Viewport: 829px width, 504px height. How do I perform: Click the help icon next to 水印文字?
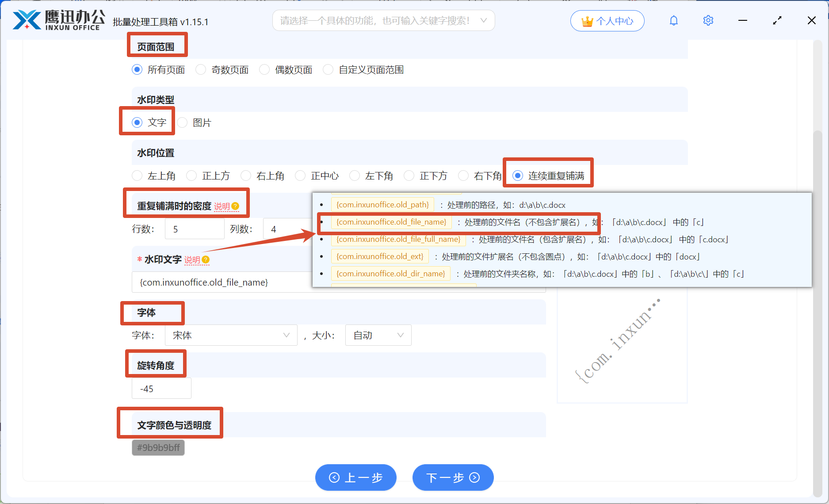pos(206,260)
